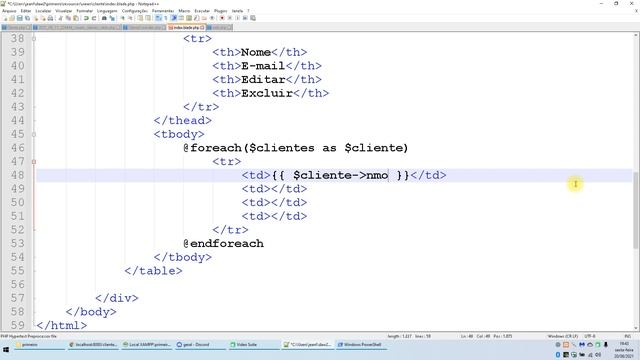640x360 pixels.
Task: Click Windows (CR LF) in the status bar
Action: point(563,336)
